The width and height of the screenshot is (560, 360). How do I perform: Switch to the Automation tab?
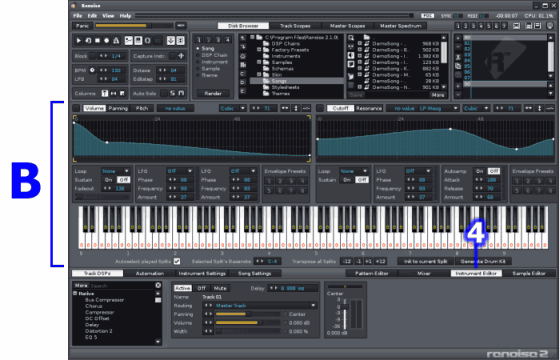pyautogui.click(x=150, y=273)
